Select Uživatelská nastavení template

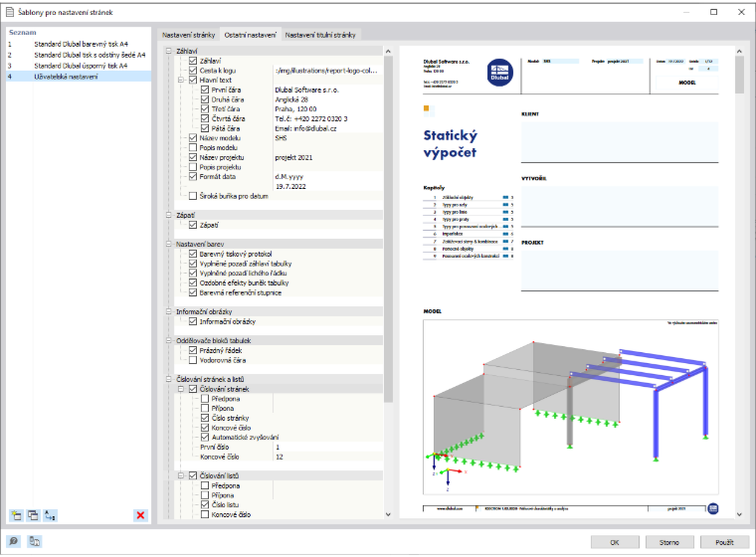[79, 77]
